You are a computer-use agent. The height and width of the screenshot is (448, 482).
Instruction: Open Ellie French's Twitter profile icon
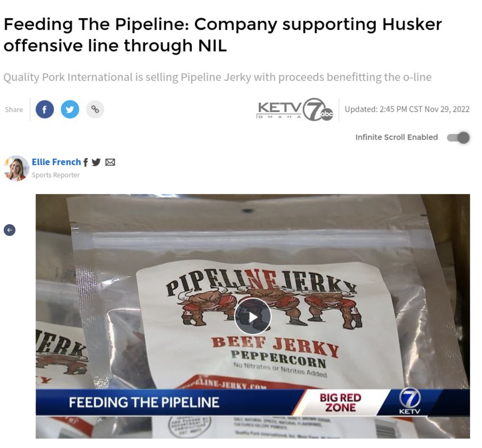click(x=96, y=162)
